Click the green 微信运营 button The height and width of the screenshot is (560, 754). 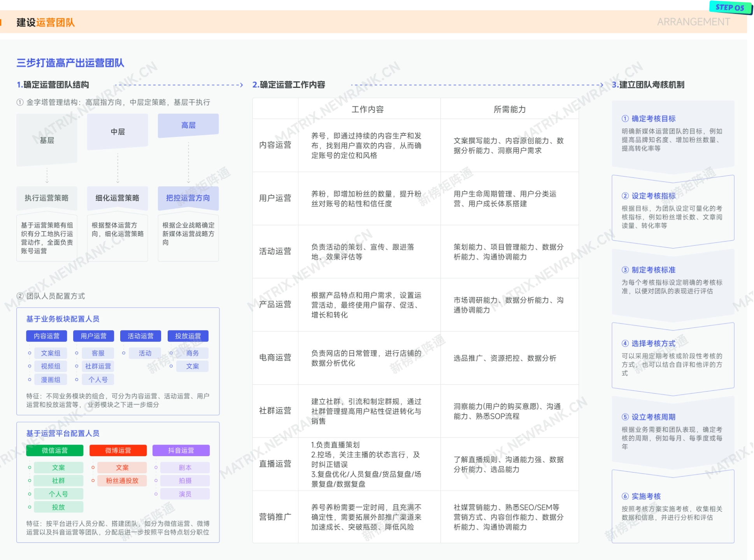pos(54,450)
